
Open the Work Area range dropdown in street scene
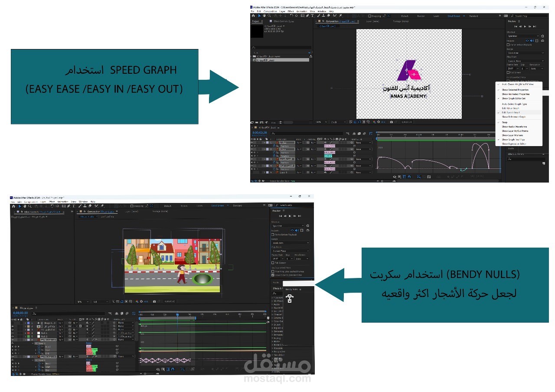click(x=291, y=243)
